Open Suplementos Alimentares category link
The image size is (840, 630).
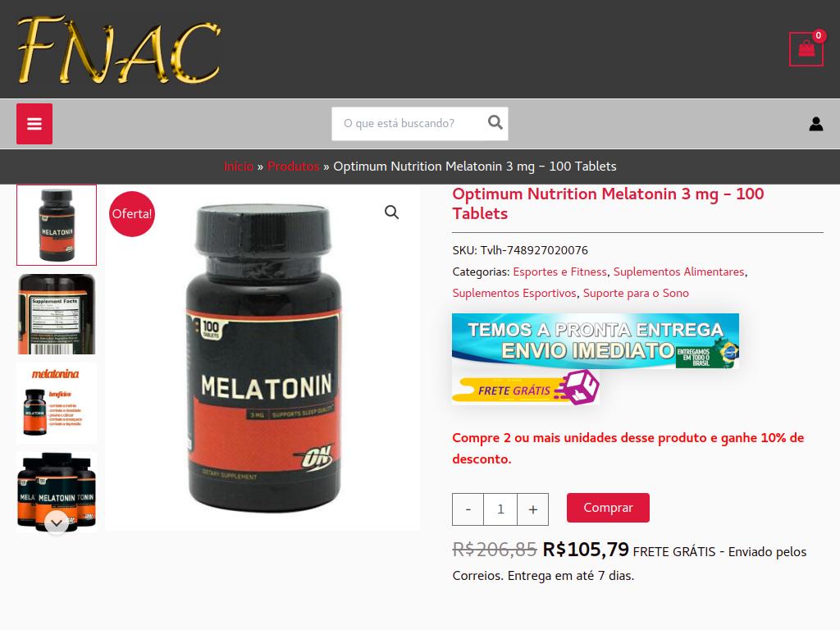coord(678,272)
